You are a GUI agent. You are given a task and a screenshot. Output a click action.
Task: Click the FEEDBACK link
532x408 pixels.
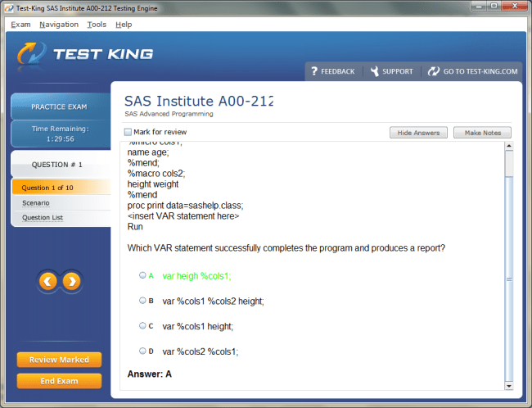[337, 71]
